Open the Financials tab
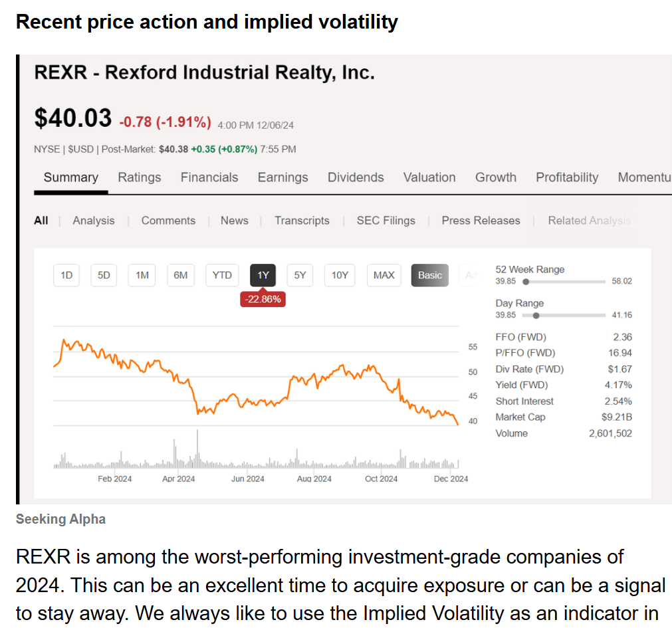Image resolution: width=672 pixels, height=628 pixels. pyautogui.click(x=209, y=177)
